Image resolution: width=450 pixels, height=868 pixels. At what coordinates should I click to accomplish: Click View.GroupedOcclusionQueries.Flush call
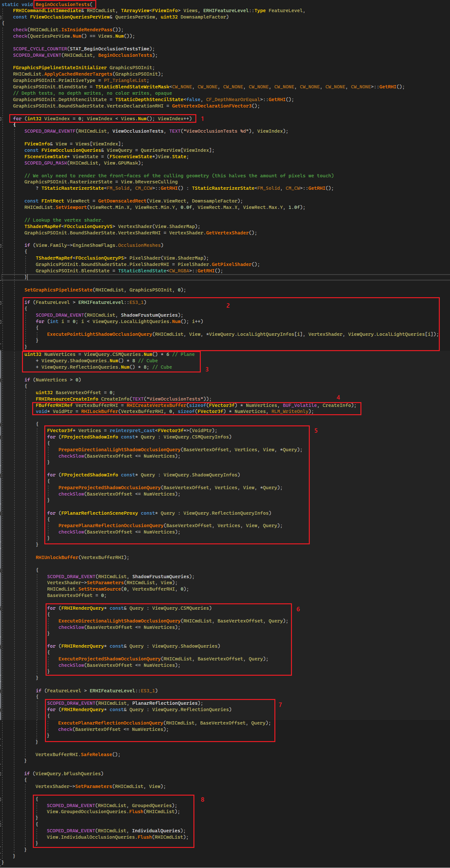(95, 812)
